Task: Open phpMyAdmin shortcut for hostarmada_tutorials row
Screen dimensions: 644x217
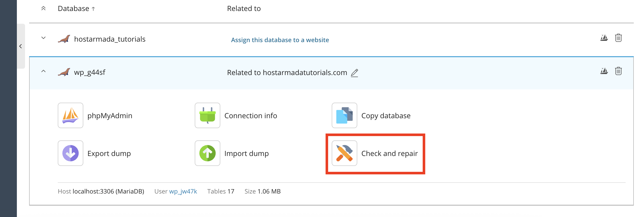Action: click(x=604, y=38)
